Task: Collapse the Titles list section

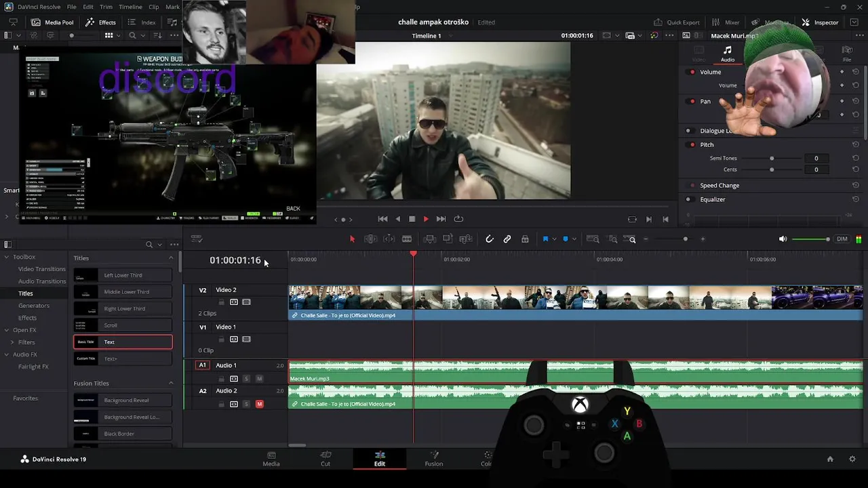Action: point(171,258)
